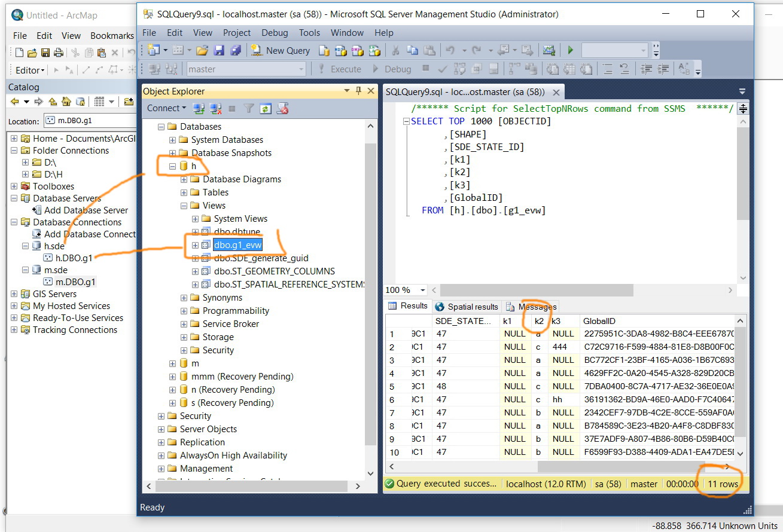Screen dimensions: 783x532
Task: Switch to the Spatial results tab
Action: click(467, 307)
